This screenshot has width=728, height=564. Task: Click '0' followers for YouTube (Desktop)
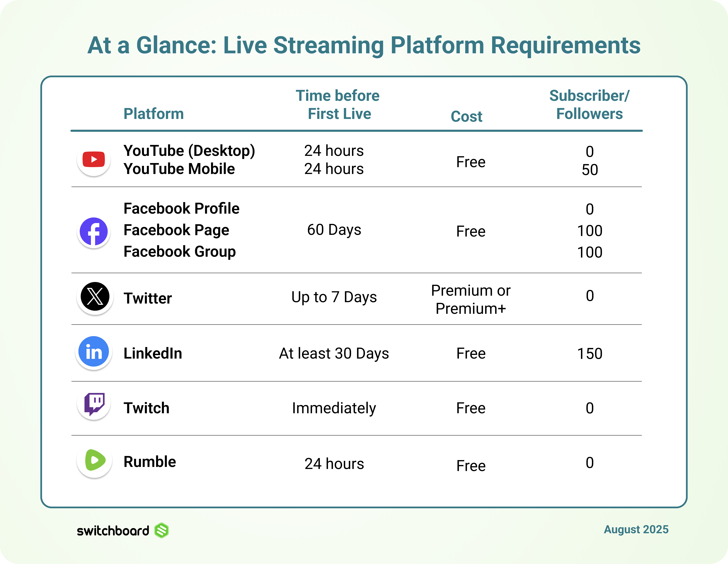click(590, 152)
